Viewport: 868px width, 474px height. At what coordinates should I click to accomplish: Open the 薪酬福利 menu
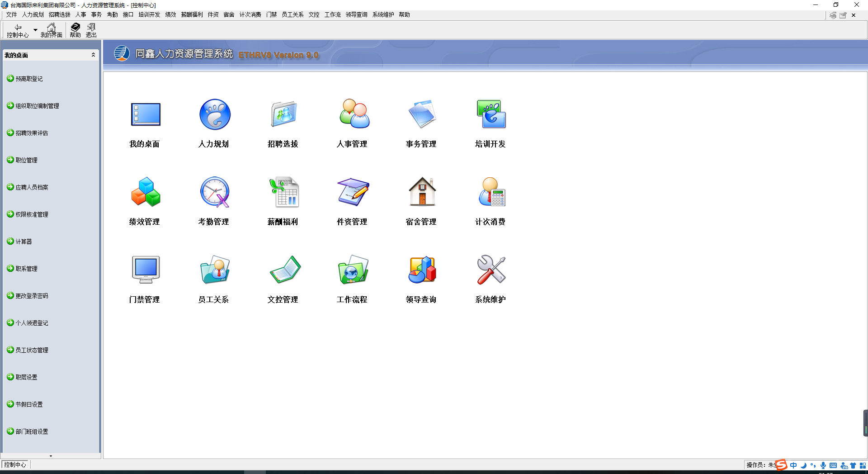pos(192,15)
